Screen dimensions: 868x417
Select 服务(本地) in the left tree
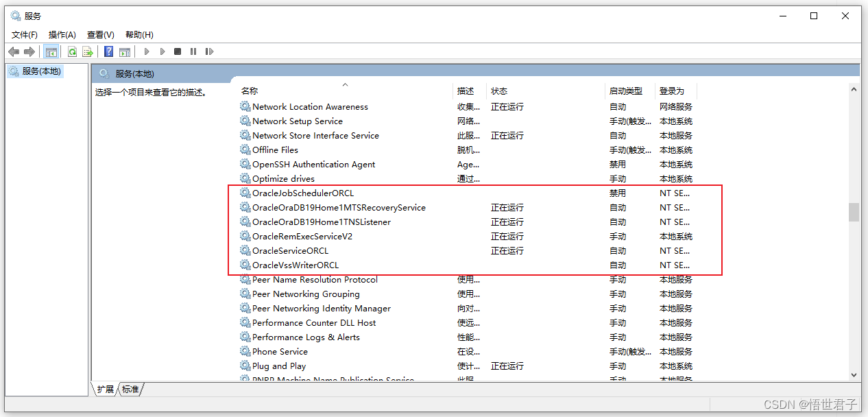[x=41, y=71]
